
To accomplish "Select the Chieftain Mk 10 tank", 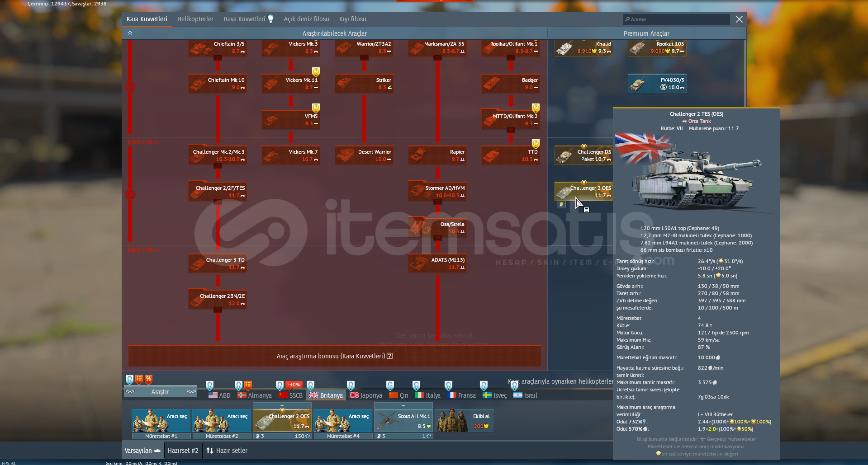I will tap(217, 84).
